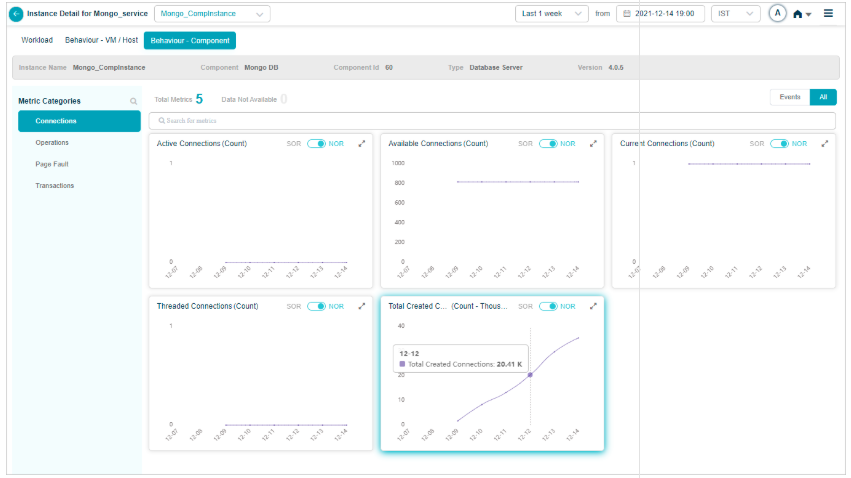Expand the Available Connections chart

pos(593,144)
